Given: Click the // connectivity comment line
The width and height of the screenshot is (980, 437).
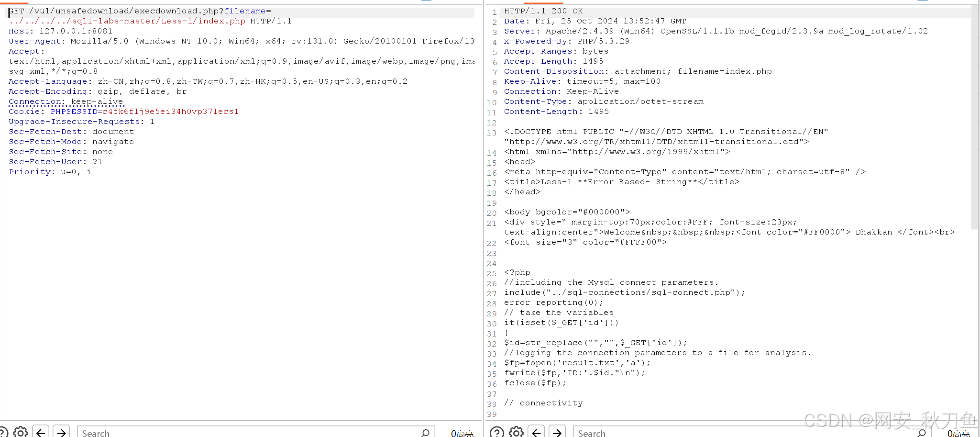Looking at the screenshot, I should pyautogui.click(x=544, y=403).
